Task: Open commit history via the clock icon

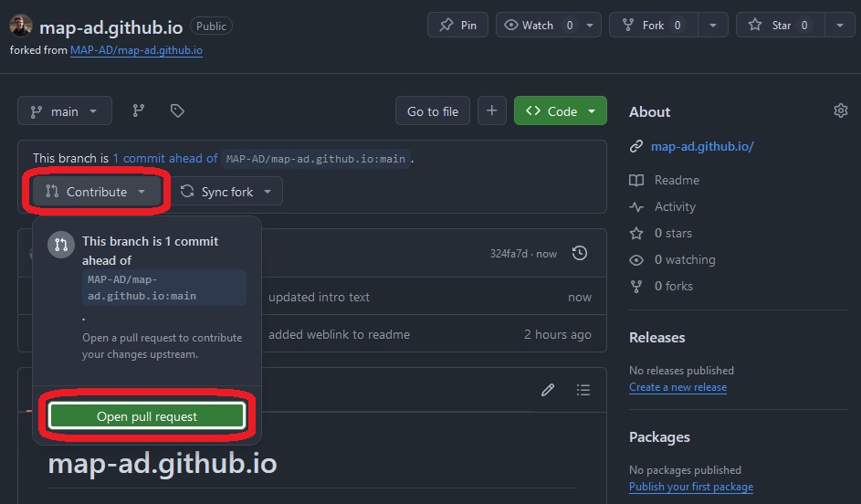Action: tap(580, 253)
